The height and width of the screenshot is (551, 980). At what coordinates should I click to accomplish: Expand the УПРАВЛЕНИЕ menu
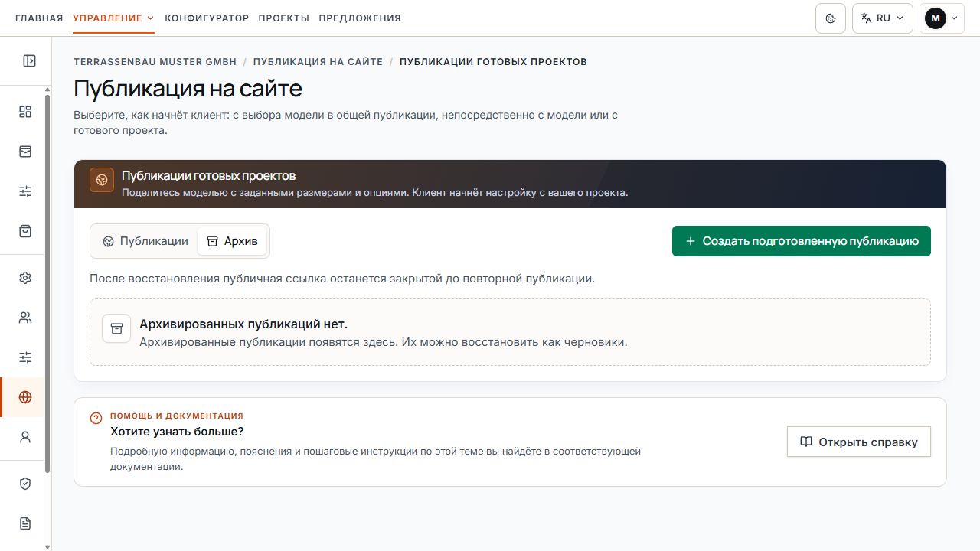click(x=113, y=18)
